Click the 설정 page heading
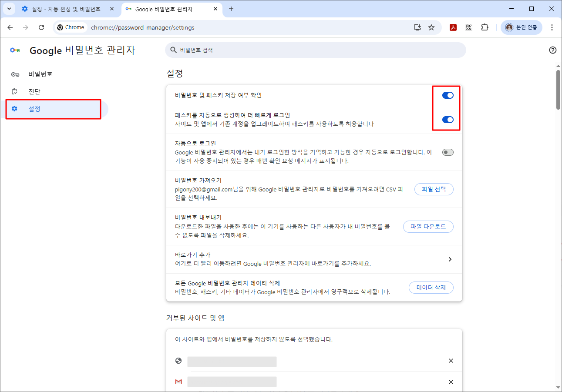The width and height of the screenshot is (562, 392). coord(175,74)
